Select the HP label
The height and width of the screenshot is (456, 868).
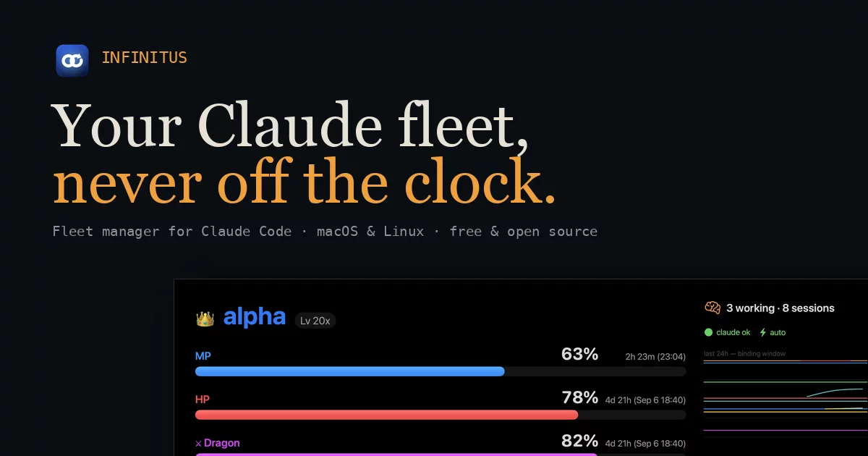[203, 400]
